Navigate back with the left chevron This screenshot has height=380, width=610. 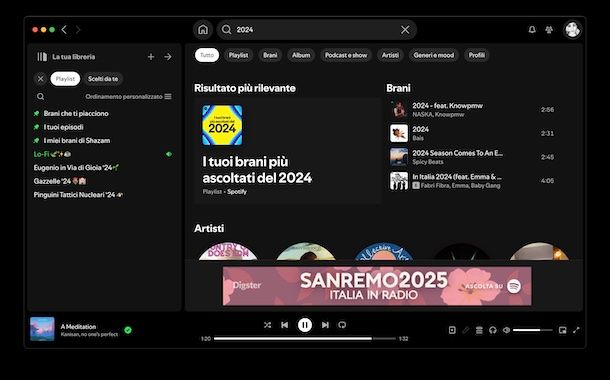(x=64, y=30)
